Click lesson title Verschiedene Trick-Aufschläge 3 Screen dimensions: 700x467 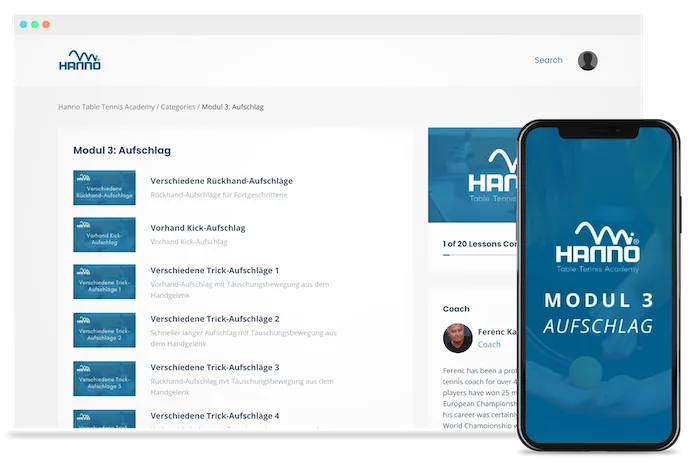(215, 367)
